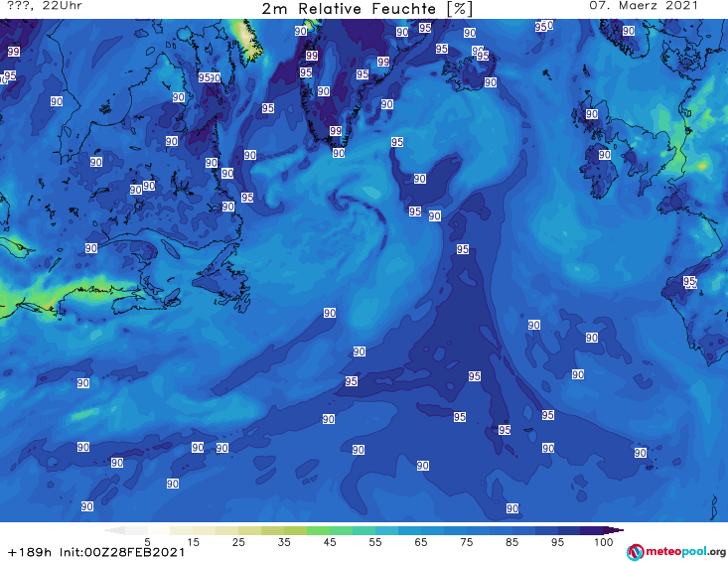The width and height of the screenshot is (728, 562).
Task: Click the '???, 22Uhr' time label
Action: click(45, 6)
